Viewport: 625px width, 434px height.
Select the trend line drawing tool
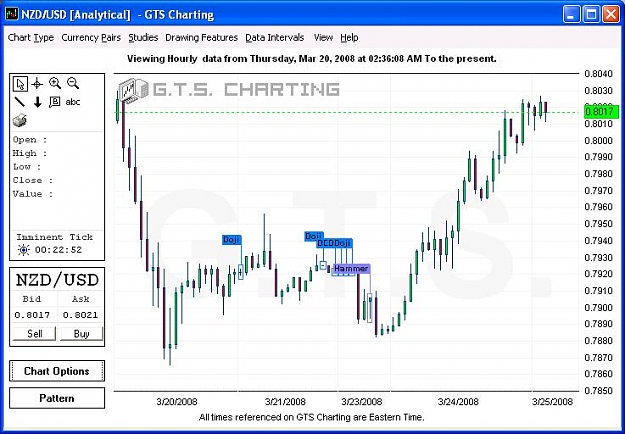(20, 102)
